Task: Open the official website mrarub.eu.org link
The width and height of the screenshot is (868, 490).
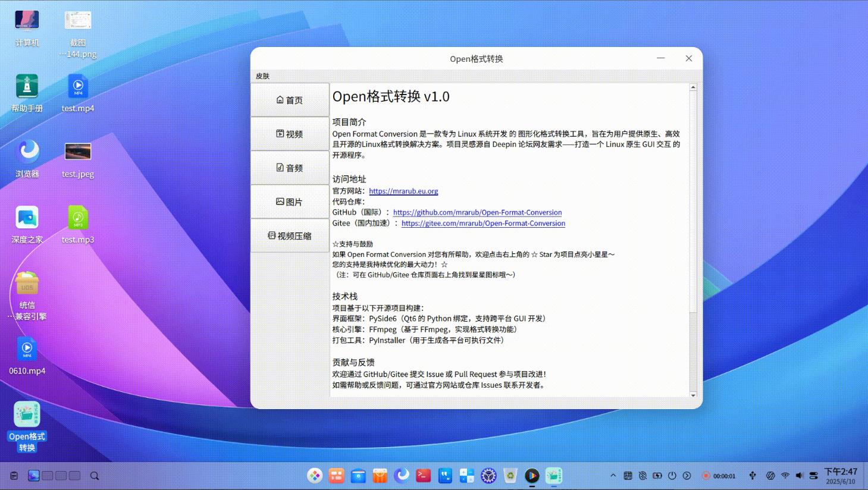Action: click(x=403, y=191)
